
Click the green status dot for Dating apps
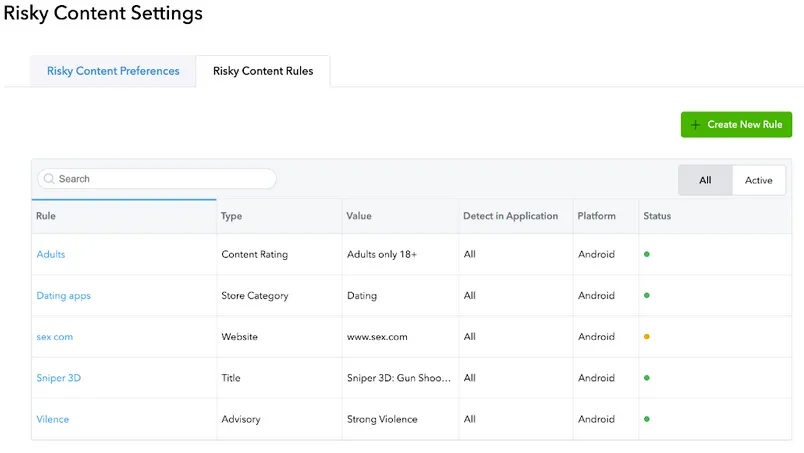647,296
